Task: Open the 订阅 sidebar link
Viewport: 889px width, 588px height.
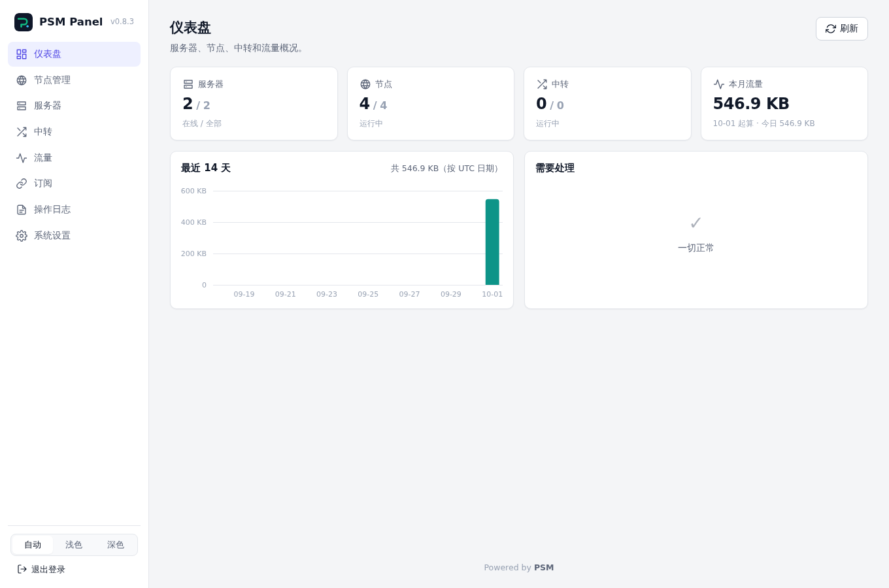Action: (74, 184)
